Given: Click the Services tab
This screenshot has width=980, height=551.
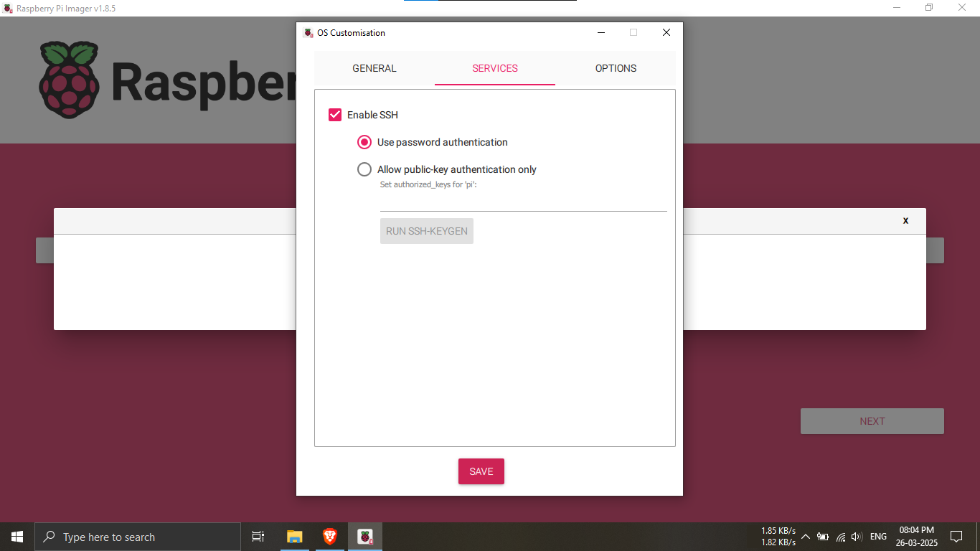Looking at the screenshot, I should click(x=495, y=68).
